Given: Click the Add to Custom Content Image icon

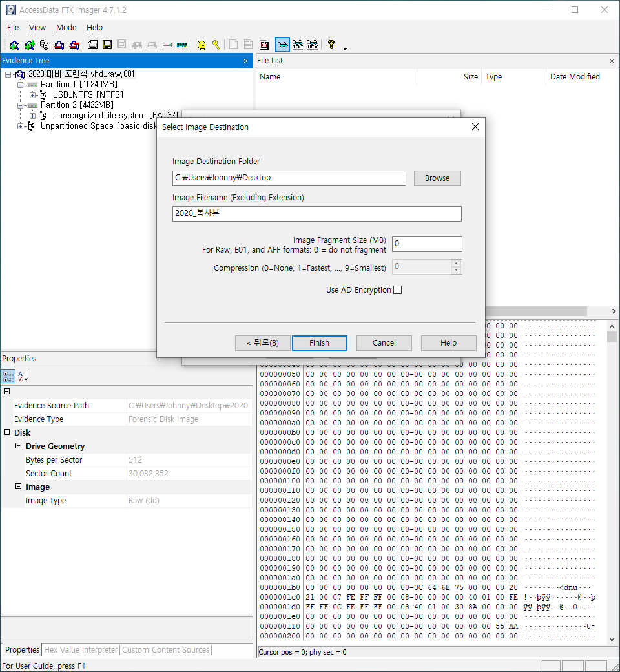Looking at the screenshot, I should pyautogui.click(x=137, y=45).
